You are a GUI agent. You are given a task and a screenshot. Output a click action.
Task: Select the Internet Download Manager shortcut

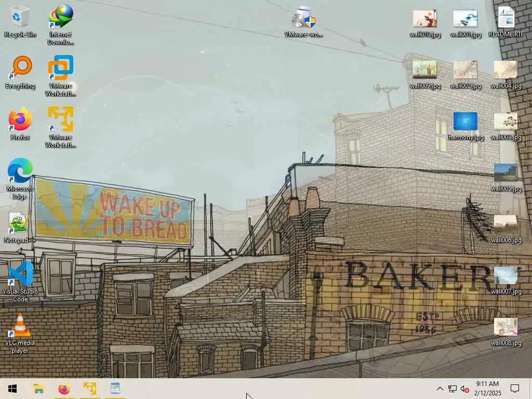tap(61, 25)
